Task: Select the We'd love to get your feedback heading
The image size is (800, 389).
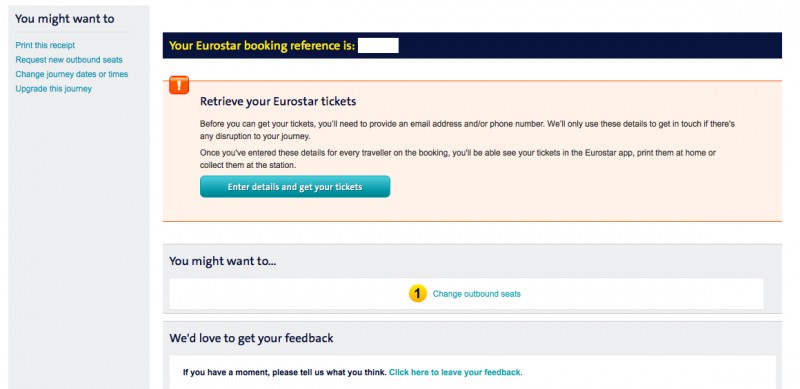Action: tap(251, 337)
